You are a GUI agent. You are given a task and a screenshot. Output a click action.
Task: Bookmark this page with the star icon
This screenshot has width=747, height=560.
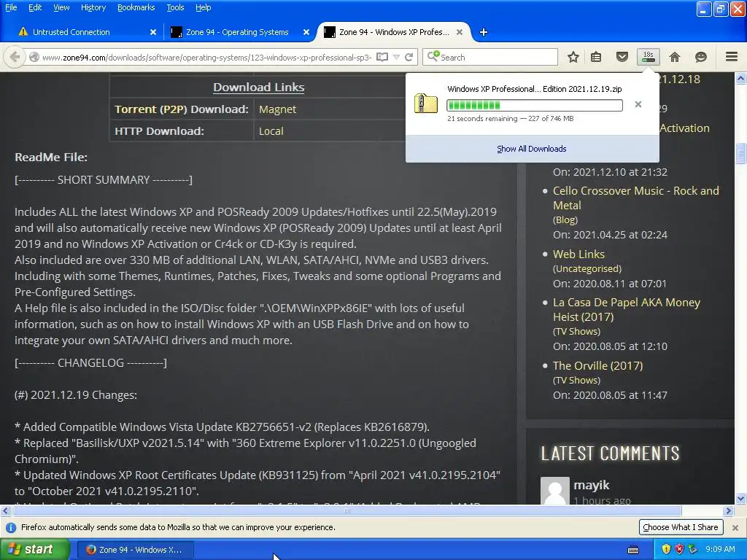pos(573,57)
